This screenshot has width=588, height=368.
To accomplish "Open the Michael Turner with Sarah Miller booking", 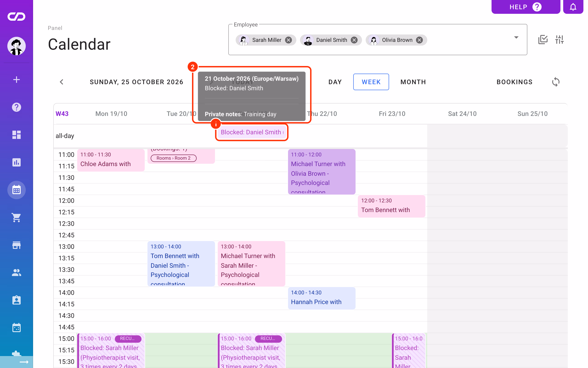I will [x=251, y=264].
